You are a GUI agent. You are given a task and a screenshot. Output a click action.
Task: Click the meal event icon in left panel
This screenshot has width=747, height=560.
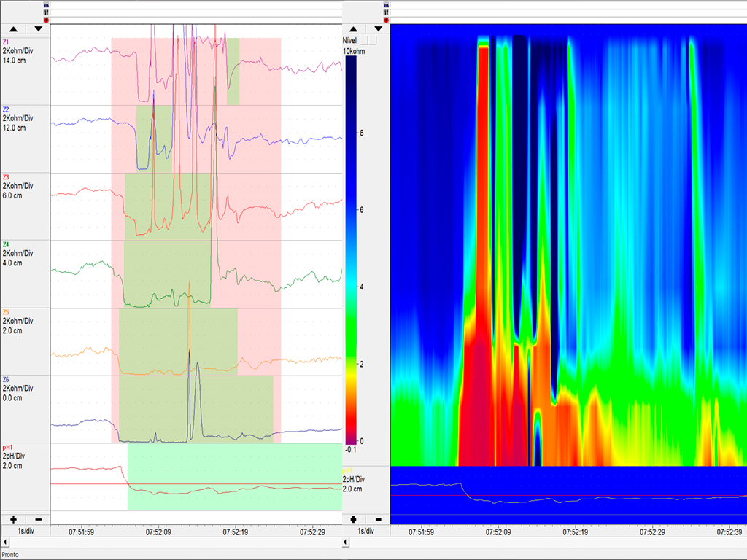click(47, 12)
